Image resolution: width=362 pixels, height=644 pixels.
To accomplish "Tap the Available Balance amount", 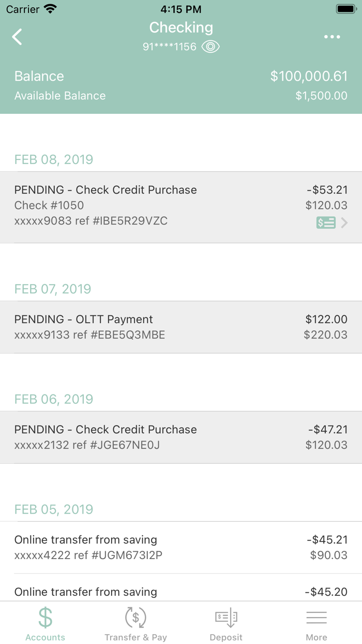I will [x=321, y=96].
